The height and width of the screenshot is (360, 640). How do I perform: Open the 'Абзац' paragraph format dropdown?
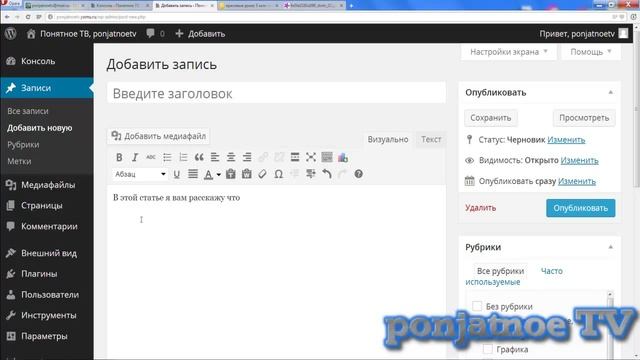tap(140, 174)
